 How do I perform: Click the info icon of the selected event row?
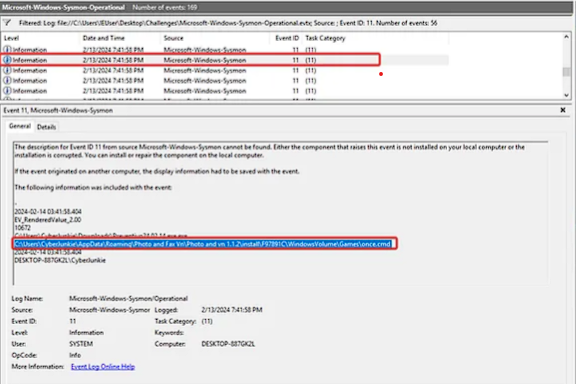(7, 60)
